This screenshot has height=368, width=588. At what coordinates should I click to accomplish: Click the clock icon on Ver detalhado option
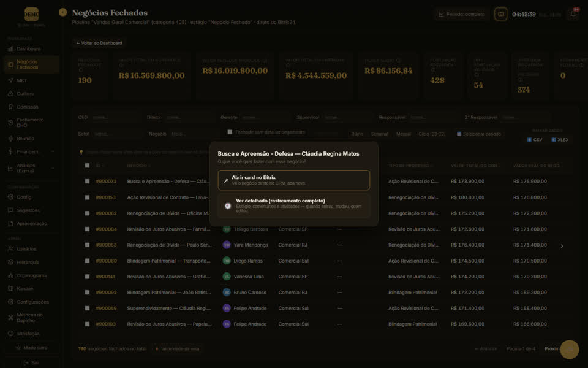coord(228,206)
